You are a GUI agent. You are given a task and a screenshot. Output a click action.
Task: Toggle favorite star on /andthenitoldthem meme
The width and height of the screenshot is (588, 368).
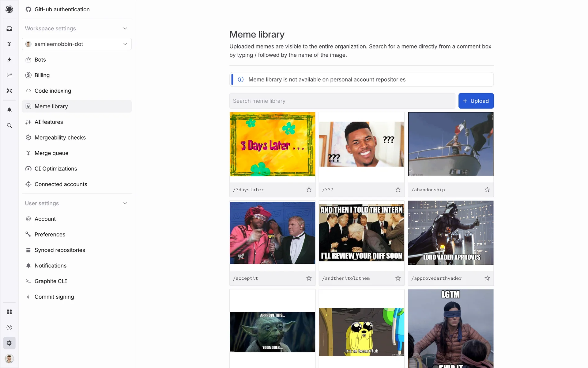(398, 278)
